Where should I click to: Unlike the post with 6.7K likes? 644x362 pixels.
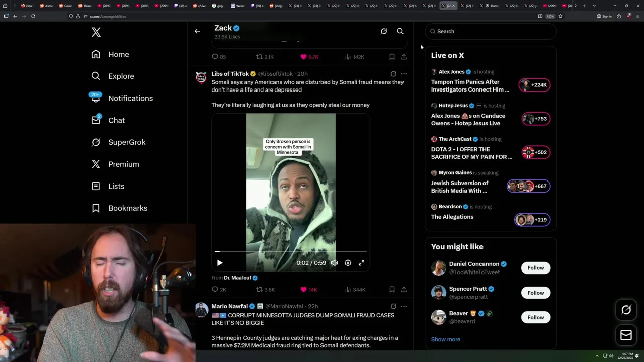(309, 57)
